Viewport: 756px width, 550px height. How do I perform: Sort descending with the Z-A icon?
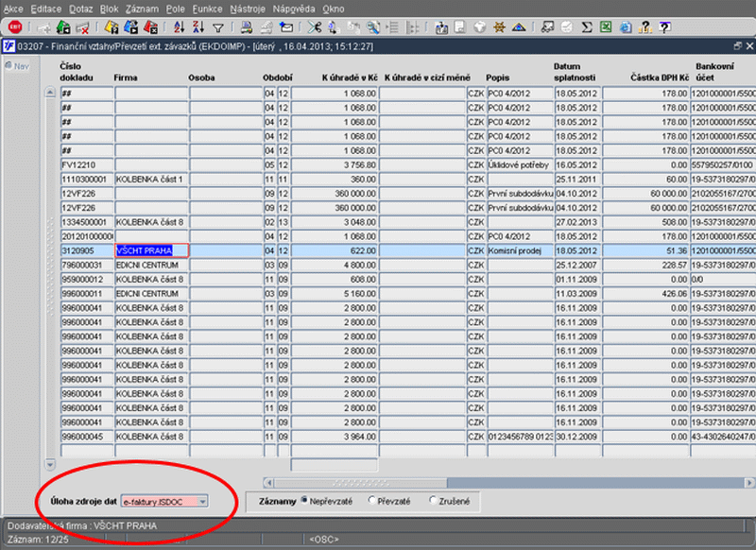coord(198,27)
